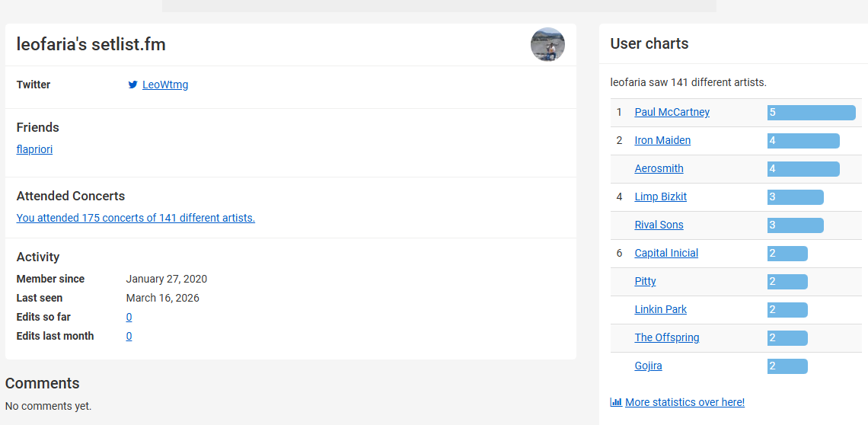Click the 'Comments' heading
Screen dimensions: 868x425
[42, 383]
